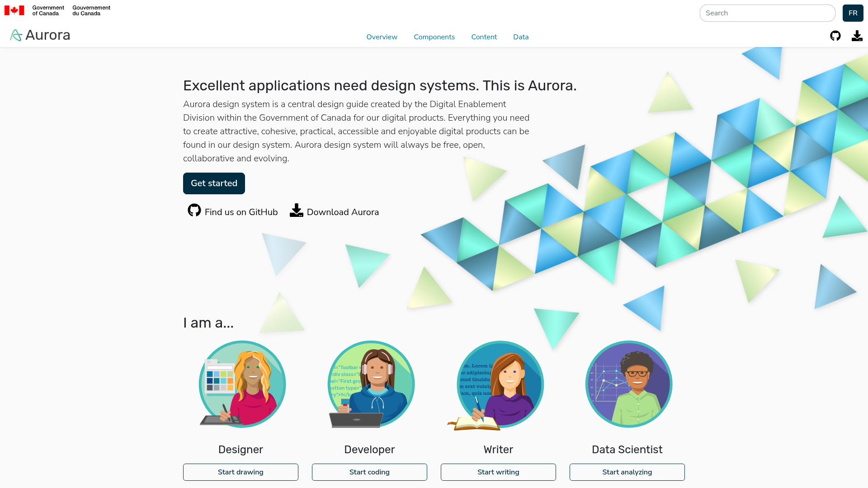Click the Data Scientist heading
The height and width of the screenshot is (488, 868).
tap(627, 450)
